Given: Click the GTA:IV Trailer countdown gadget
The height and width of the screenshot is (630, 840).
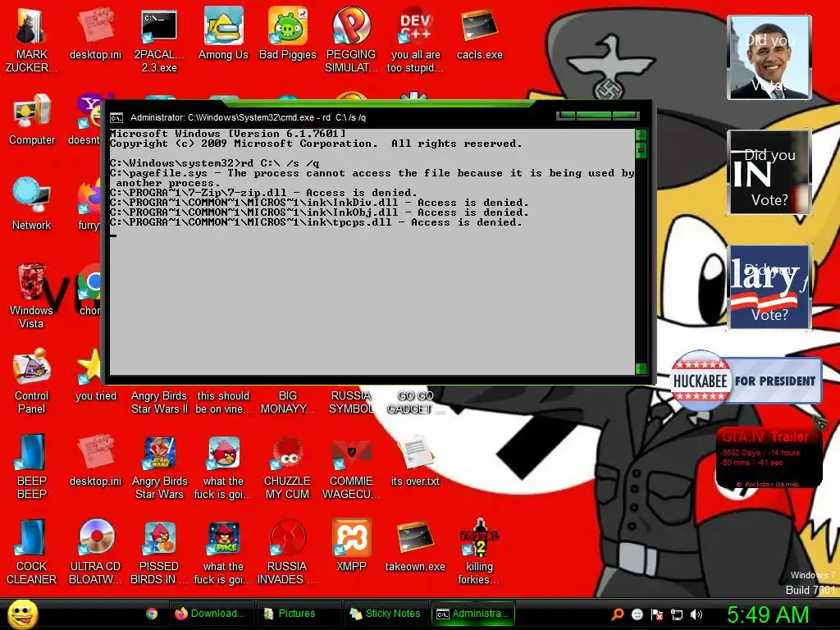Looking at the screenshot, I should point(769,458).
